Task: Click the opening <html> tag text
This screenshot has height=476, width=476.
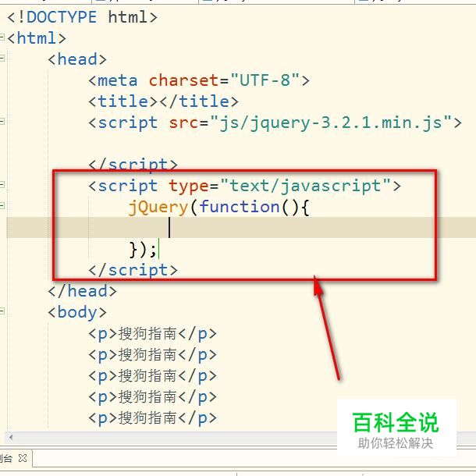Action: (x=37, y=38)
